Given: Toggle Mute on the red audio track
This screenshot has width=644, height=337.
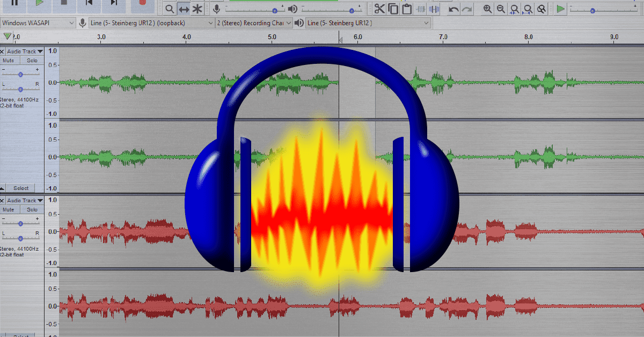Looking at the screenshot, I should 9,210.
